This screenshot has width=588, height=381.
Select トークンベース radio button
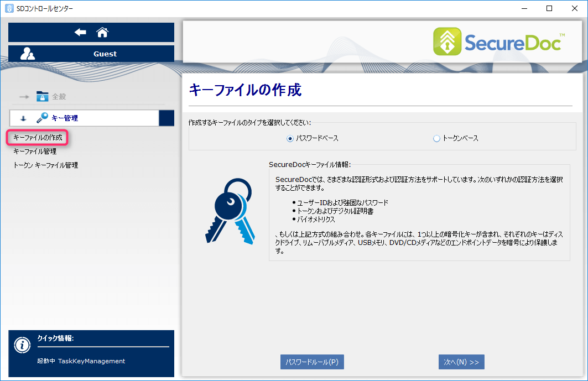click(x=436, y=138)
